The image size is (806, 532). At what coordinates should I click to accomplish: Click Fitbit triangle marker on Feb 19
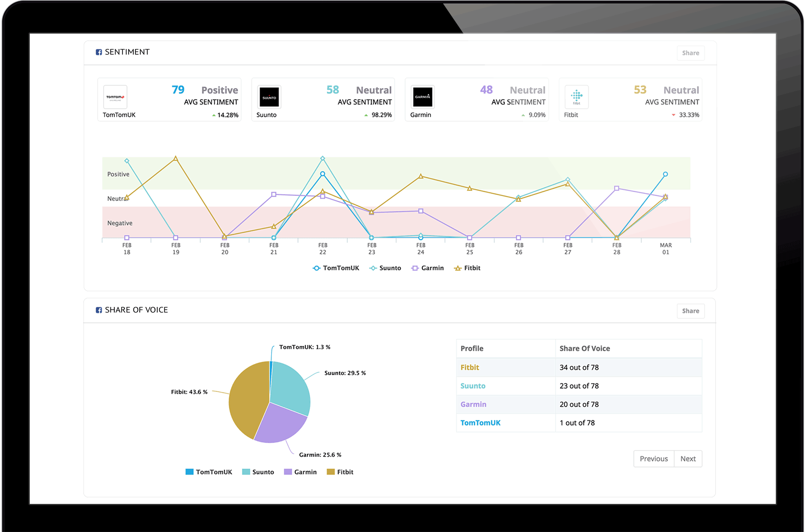175,158
